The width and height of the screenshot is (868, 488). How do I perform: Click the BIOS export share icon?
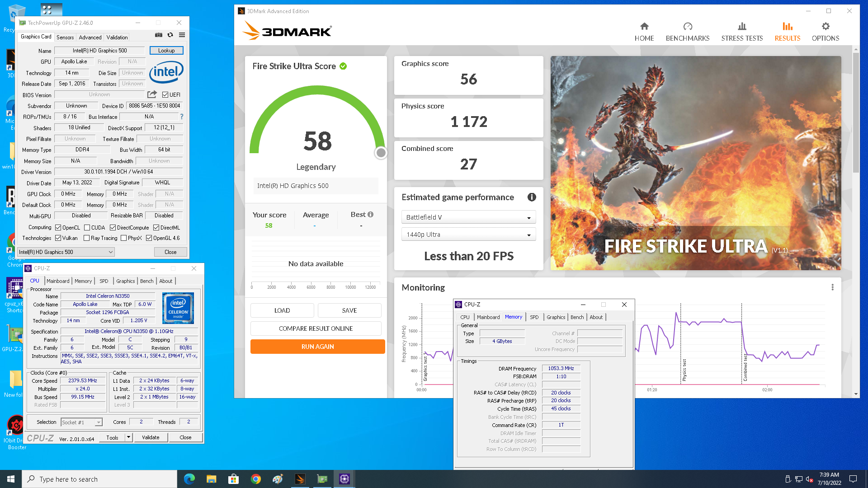pos(152,94)
